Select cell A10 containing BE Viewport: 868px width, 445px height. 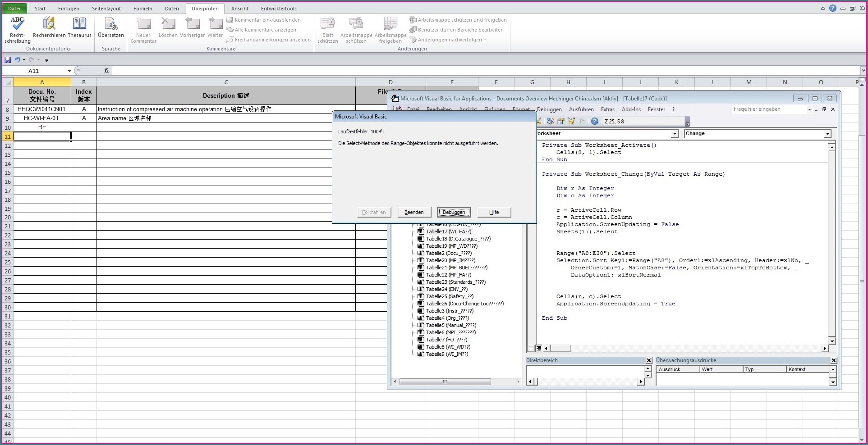coord(42,127)
